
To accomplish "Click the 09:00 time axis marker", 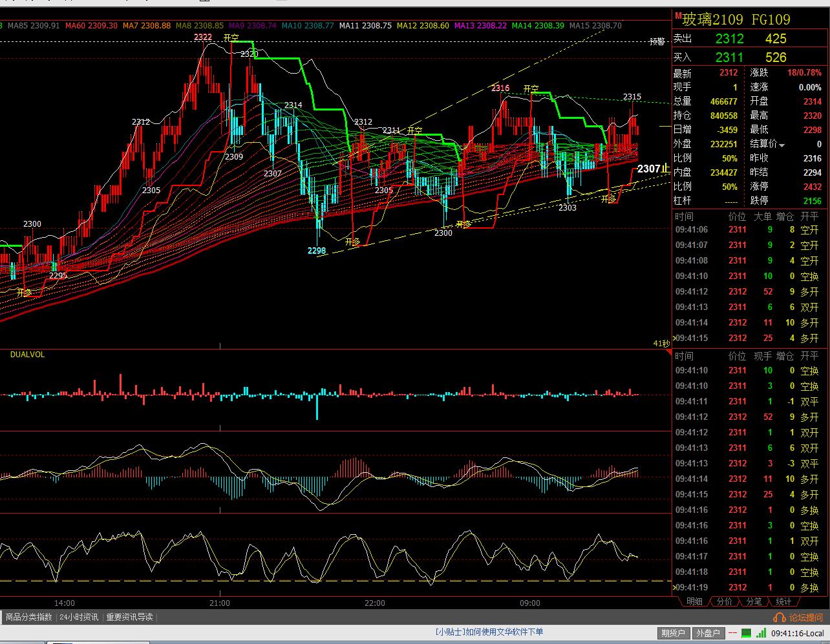I will [x=530, y=603].
